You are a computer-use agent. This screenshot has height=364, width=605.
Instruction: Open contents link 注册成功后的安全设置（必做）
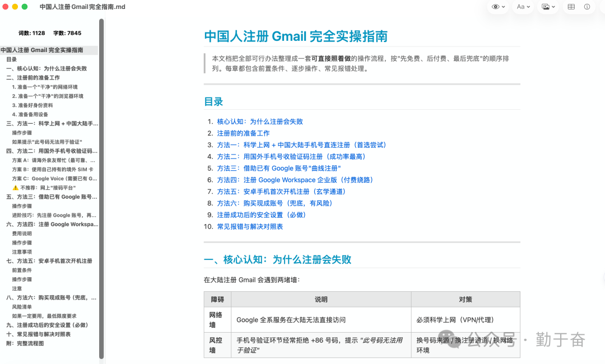(262, 215)
